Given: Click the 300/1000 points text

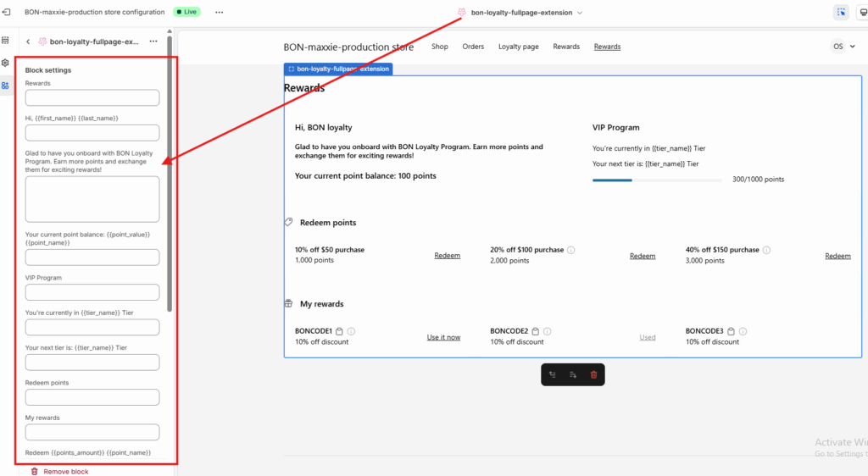Looking at the screenshot, I should click(x=759, y=179).
